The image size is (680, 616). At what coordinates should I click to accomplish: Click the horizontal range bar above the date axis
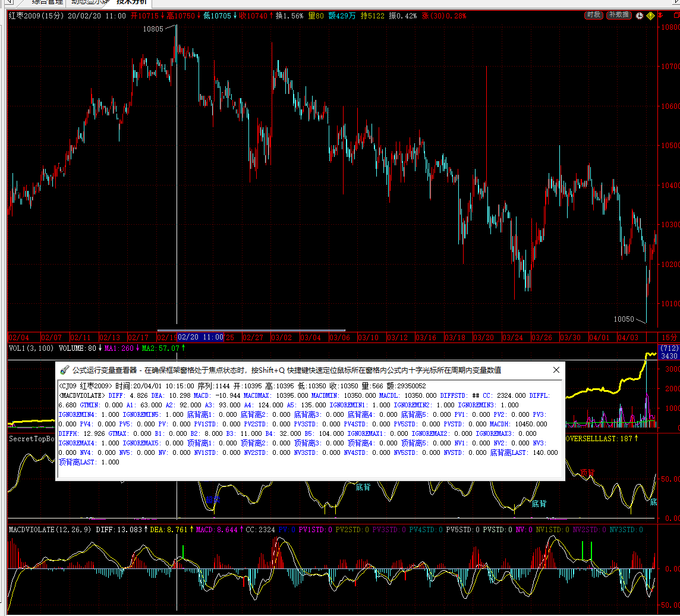[251, 330]
